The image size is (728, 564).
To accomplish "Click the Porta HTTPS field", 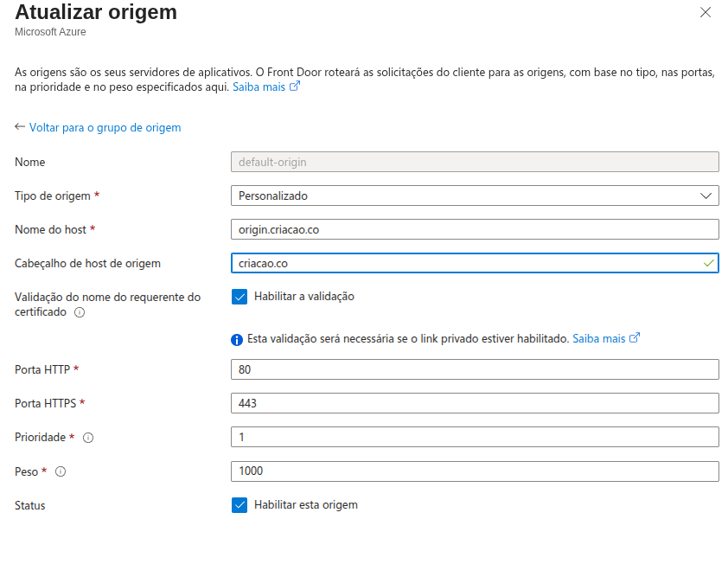I will (475, 403).
